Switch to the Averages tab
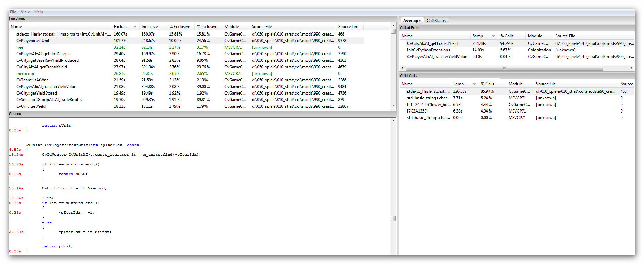This screenshot has width=644, height=264. [x=412, y=21]
